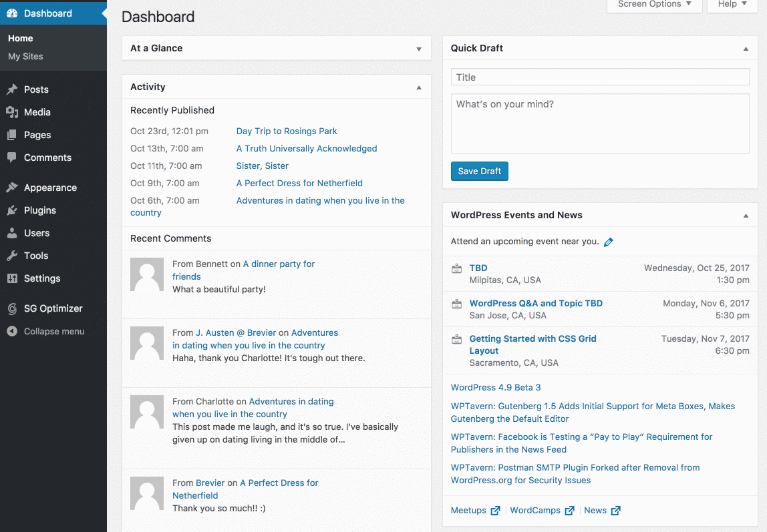The image size is (767, 532).
Task: Open Getting Started with CSS Grid Layout event
Action: pyautogui.click(x=532, y=344)
